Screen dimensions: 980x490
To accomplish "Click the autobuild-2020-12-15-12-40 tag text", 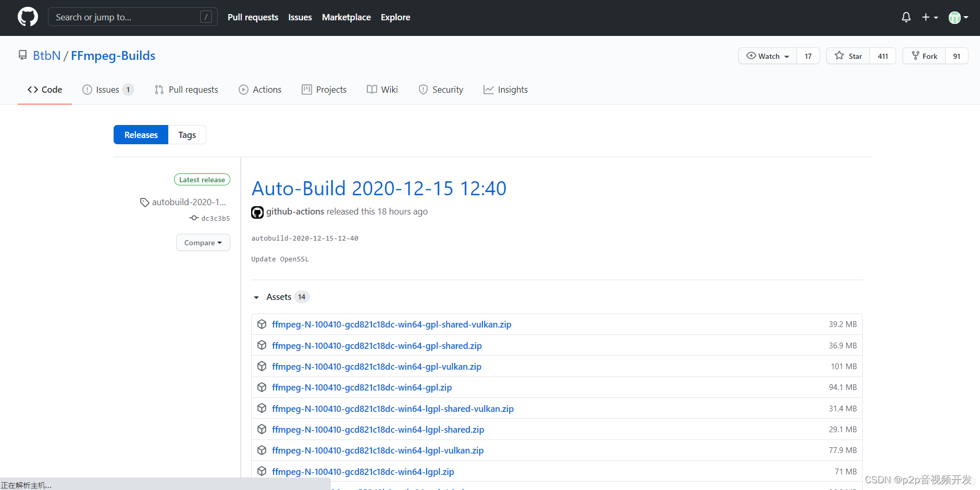I will pos(305,238).
